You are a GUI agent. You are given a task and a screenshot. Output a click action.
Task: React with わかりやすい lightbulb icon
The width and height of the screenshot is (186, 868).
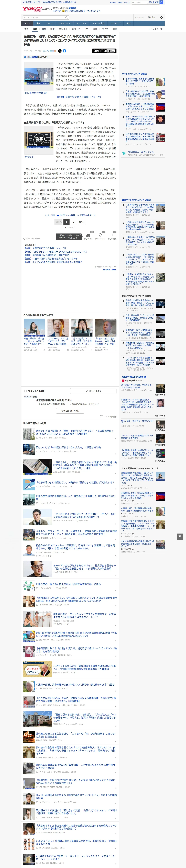coord(100,235)
